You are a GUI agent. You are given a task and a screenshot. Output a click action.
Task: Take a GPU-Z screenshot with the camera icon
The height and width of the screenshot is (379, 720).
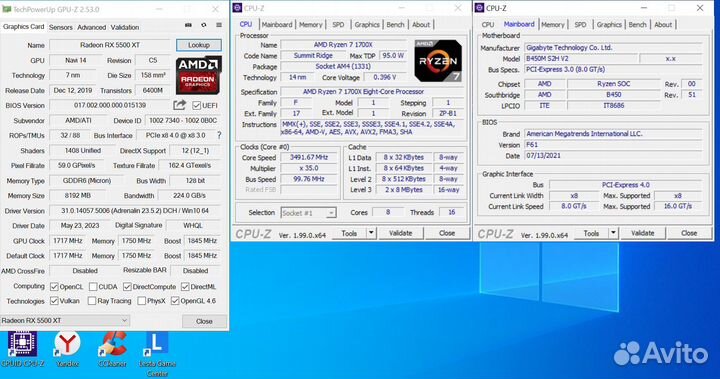188,25
